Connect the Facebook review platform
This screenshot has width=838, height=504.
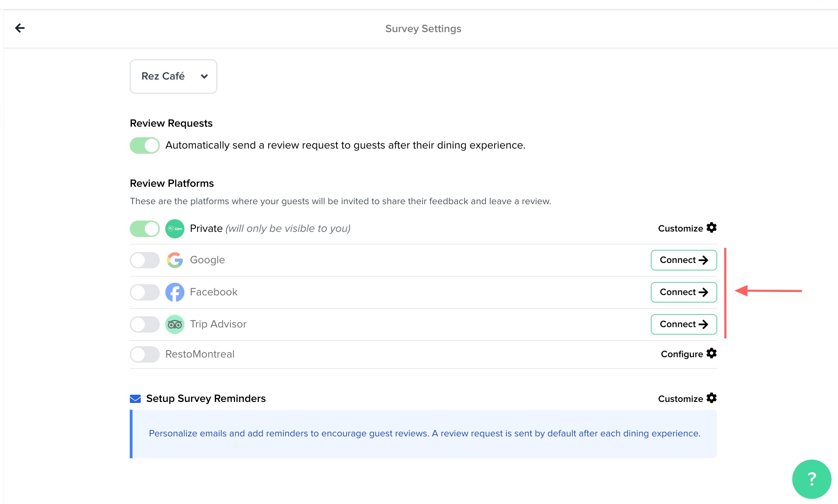coord(683,292)
